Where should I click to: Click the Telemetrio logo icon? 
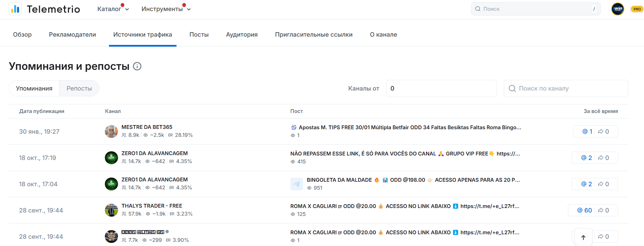[15, 9]
